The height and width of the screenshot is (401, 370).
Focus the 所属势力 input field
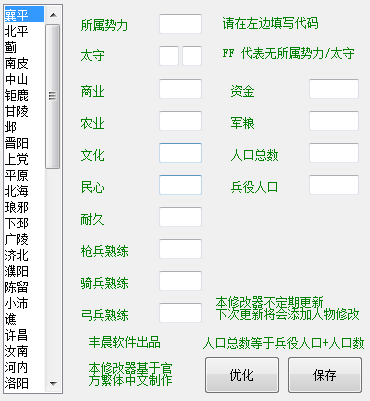coord(180,24)
